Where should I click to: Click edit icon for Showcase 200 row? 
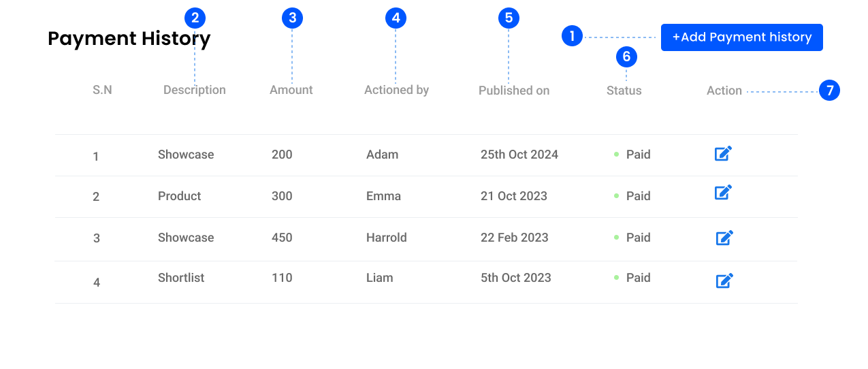(723, 154)
